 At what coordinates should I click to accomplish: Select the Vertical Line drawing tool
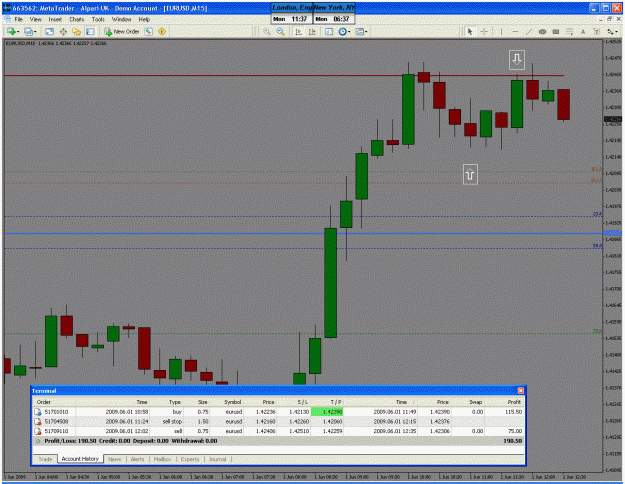pos(501,31)
